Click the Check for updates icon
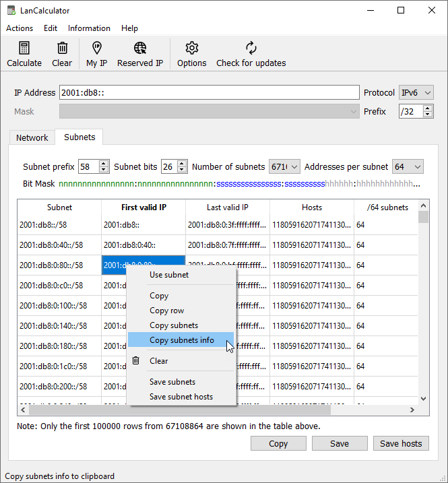Screen dimensions: 448x483 pyautogui.click(x=251, y=48)
